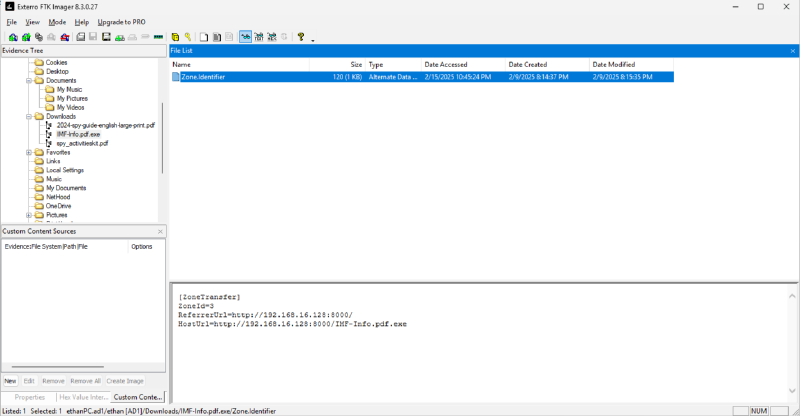The height and width of the screenshot is (416, 800).
Task: Select the OneDrive folder
Action: pyautogui.click(x=58, y=206)
